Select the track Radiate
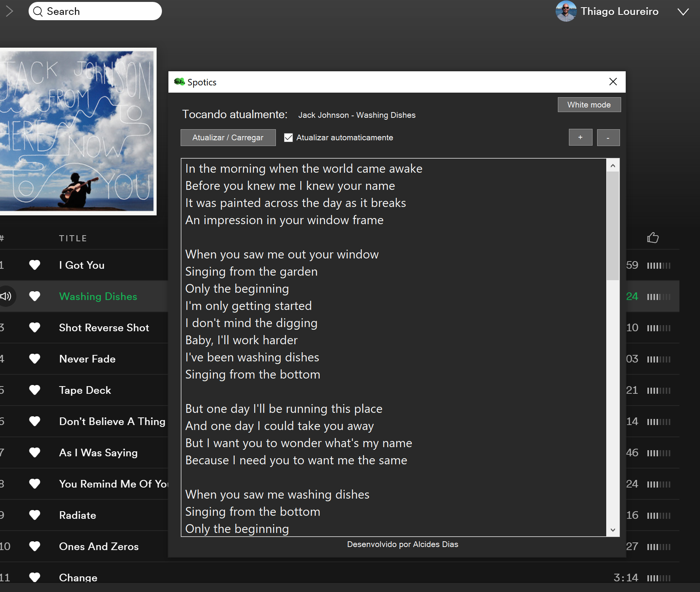 tap(77, 515)
